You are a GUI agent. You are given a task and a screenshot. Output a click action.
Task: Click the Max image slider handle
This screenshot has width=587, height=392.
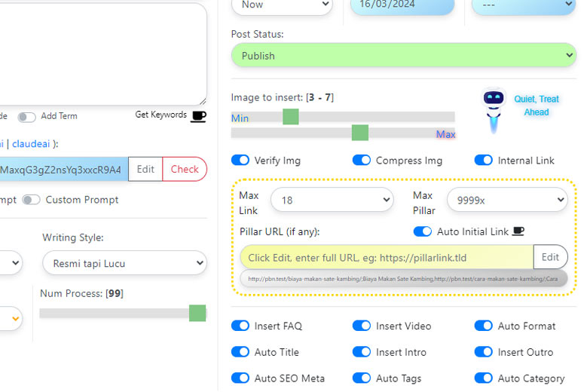pyautogui.click(x=360, y=133)
